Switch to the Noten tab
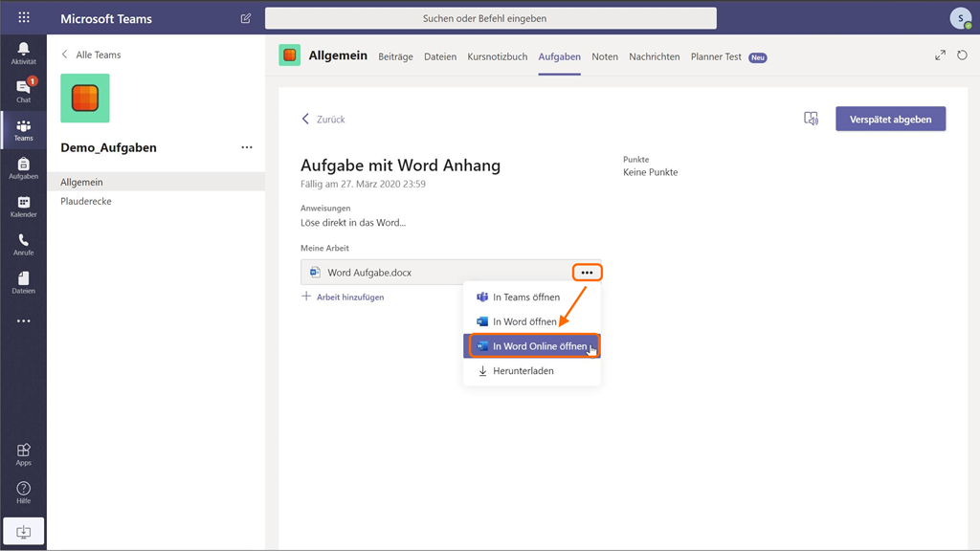 click(604, 56)
